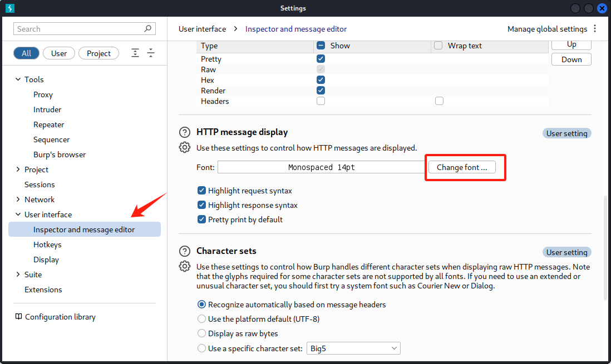Click the Type column header

pyautogui.click(x=255, y=46)
